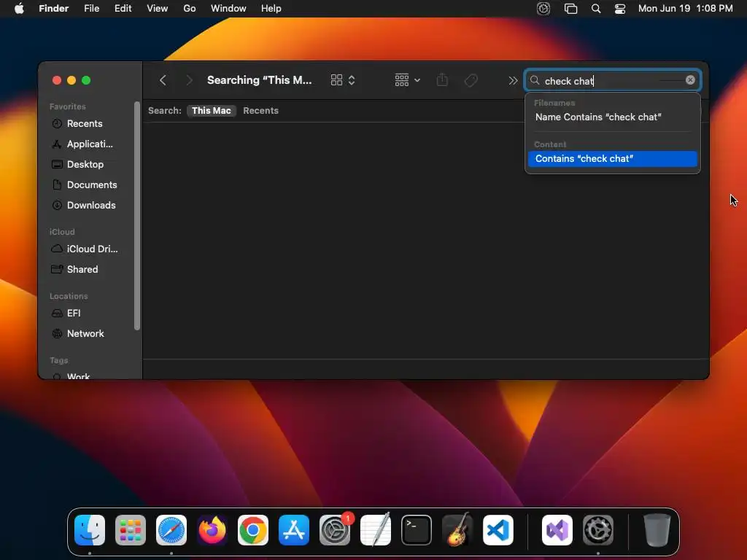Close the Finder window with red button

tap(57, 80)
